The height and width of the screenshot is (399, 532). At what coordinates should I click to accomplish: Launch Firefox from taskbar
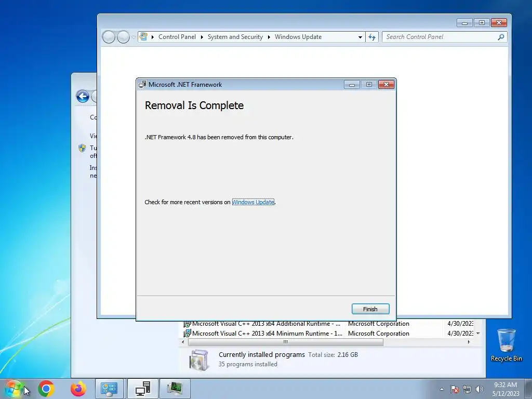78,389
